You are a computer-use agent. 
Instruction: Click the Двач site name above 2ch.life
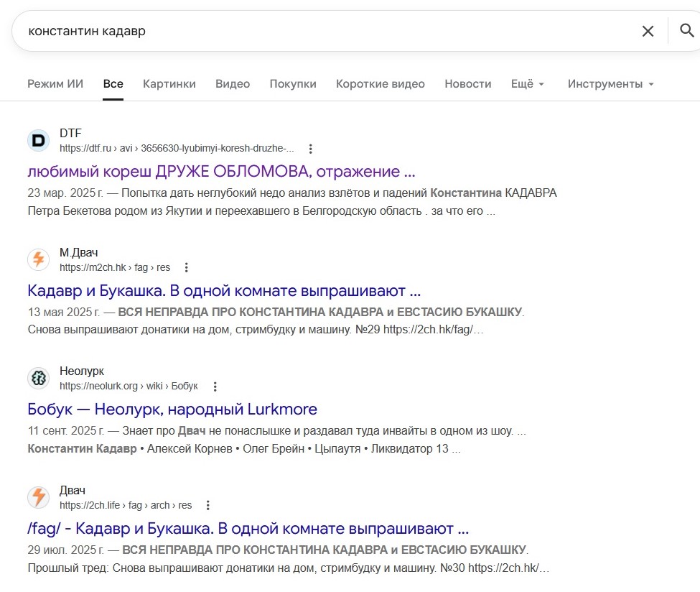(x=73, y=490)
